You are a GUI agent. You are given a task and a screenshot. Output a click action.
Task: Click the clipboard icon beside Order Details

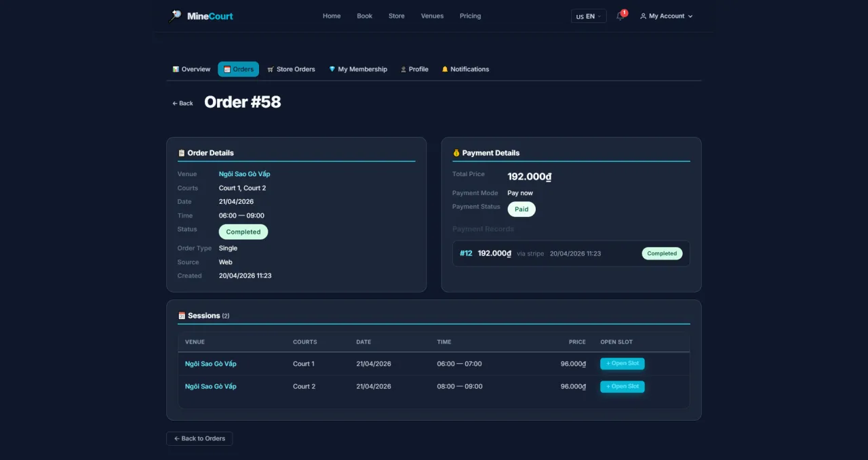[x=182, y=153]
